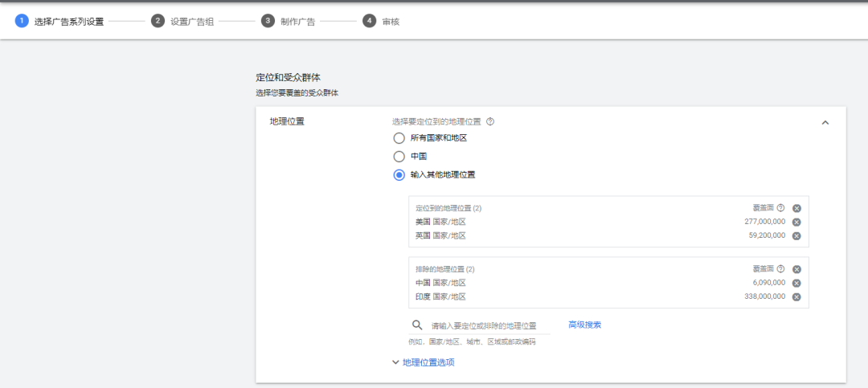
Task: Click 印度 国家/地区 excluded row text
Action: coord(440,296)
